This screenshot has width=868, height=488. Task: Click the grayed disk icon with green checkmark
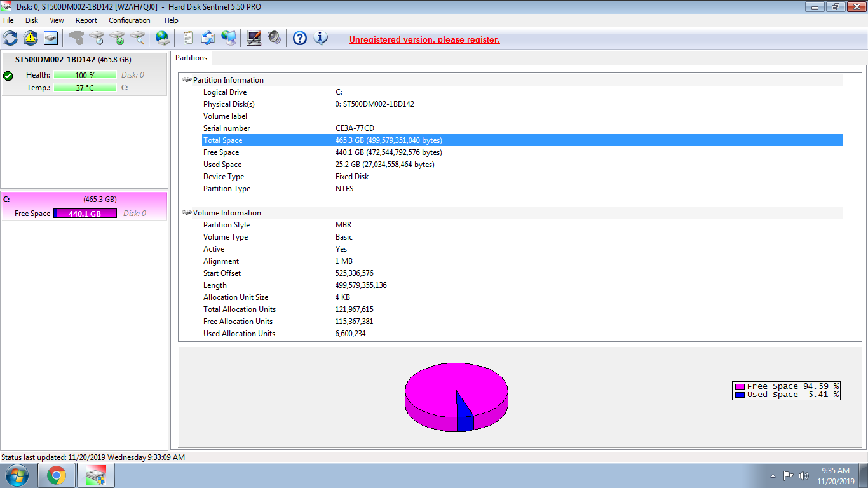[x=117, y=38]
